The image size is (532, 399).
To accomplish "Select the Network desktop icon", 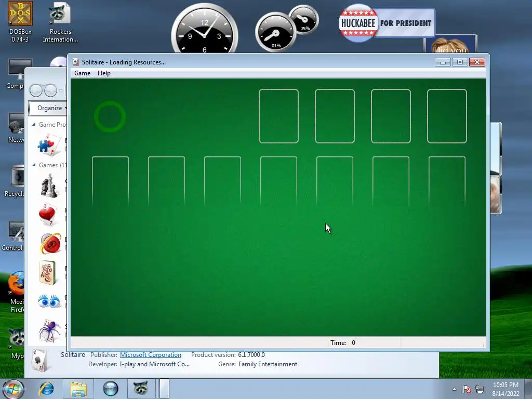I will click(16, 128).
